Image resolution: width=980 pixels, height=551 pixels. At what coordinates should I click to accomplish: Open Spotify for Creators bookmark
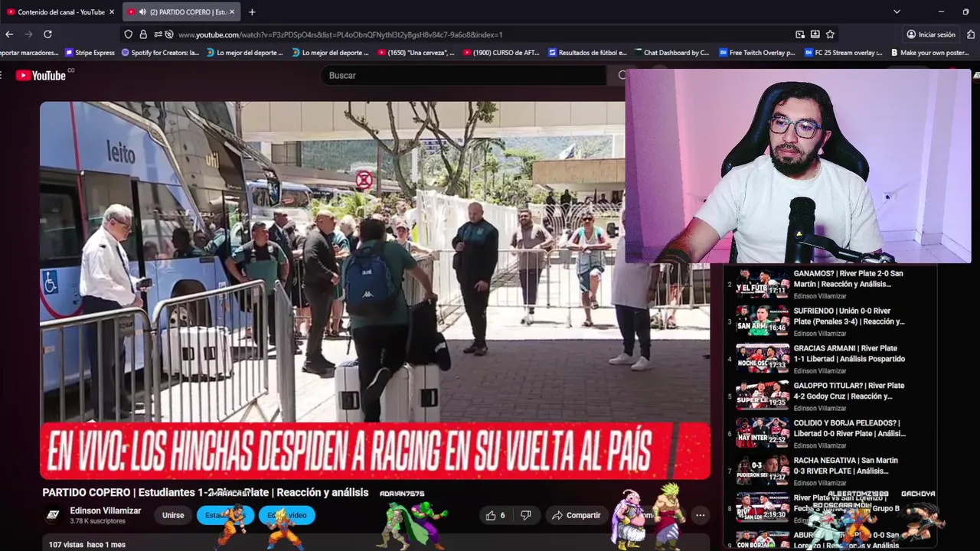[x=161, y=53]
